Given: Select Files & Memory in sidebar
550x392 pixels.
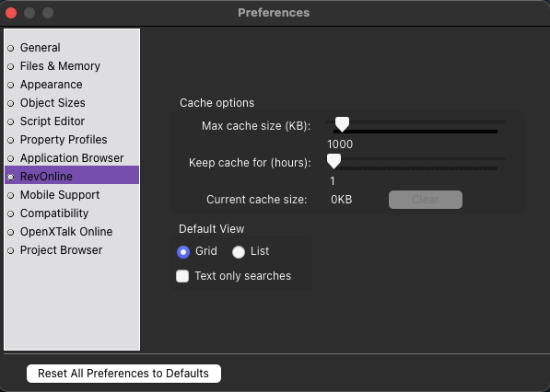Looking at the screenshot, I should pos(60,66).
